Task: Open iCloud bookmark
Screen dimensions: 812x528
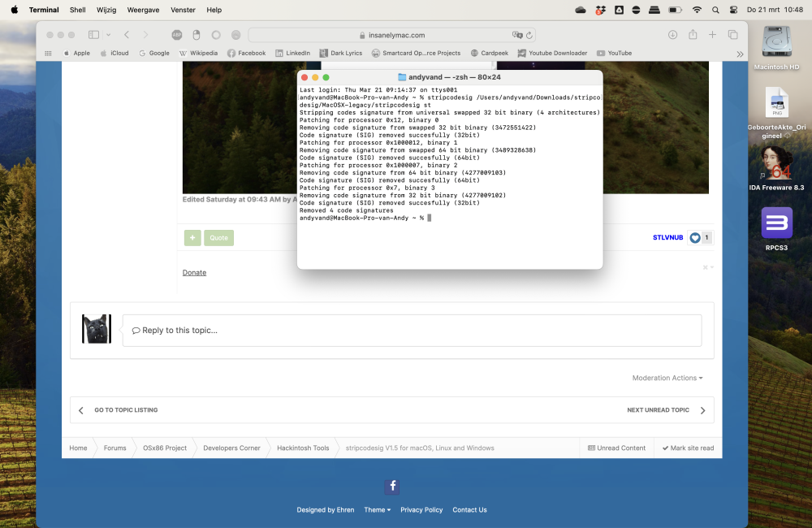Action: click(x=114, y=53)
